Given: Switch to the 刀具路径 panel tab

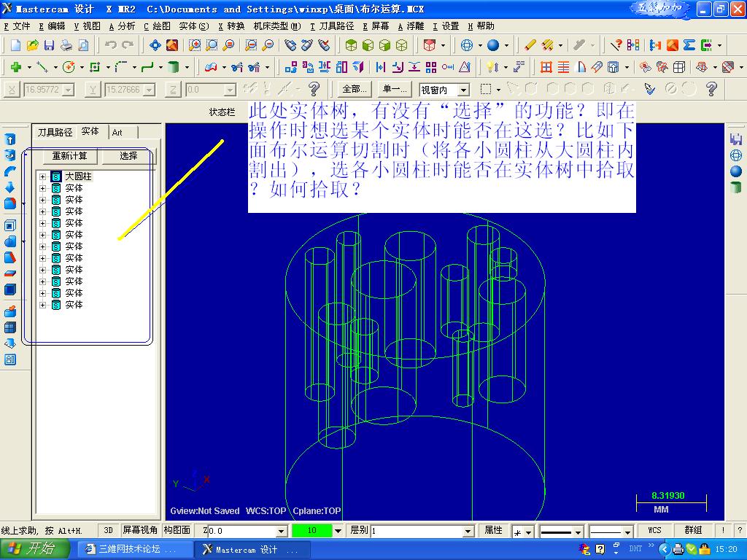Looking at the screenshot, I should [x=55, y=133].
